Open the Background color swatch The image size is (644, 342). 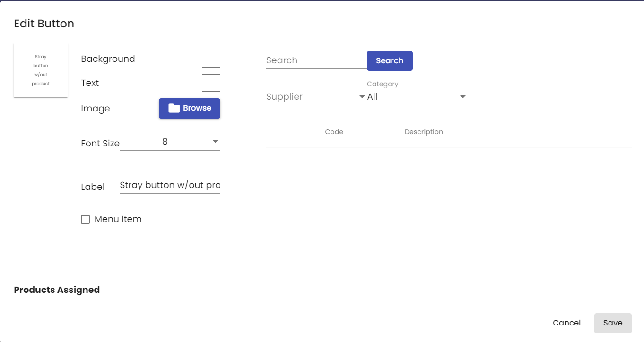(x=211, y=59)
